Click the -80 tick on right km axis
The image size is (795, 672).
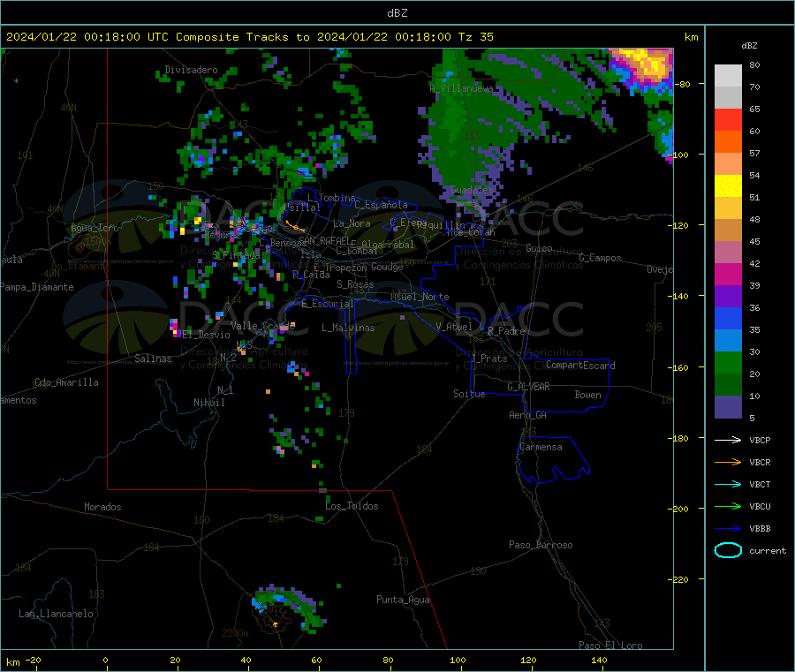click(x=684, y=84)
